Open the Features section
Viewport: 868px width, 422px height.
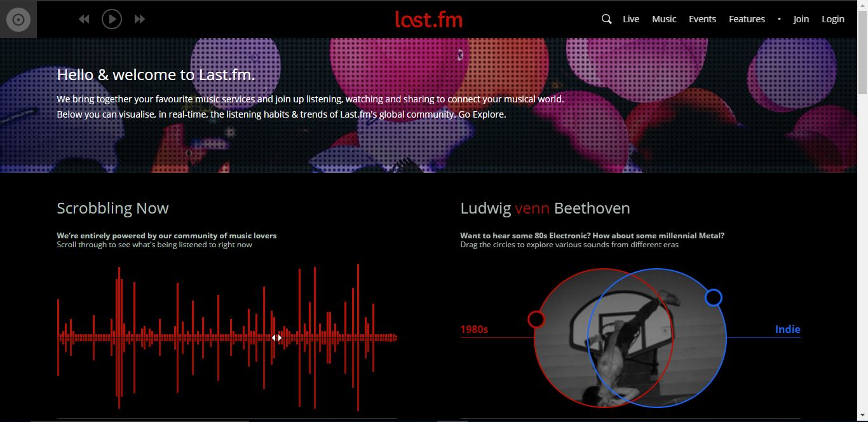tap(747, 19)
